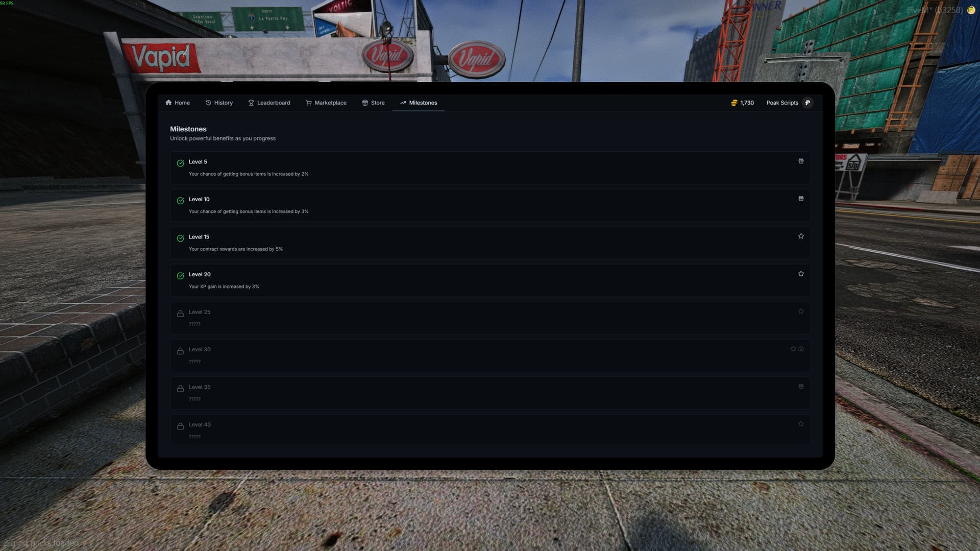Click the Level 15 completed checkmark
The image size is (980, 551).
click(x=180, y=238)
